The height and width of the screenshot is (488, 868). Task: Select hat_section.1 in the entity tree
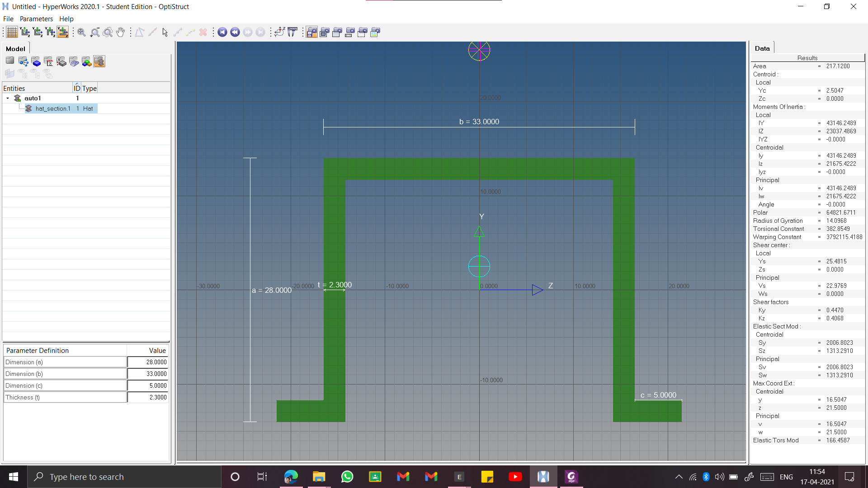[53, 108]
